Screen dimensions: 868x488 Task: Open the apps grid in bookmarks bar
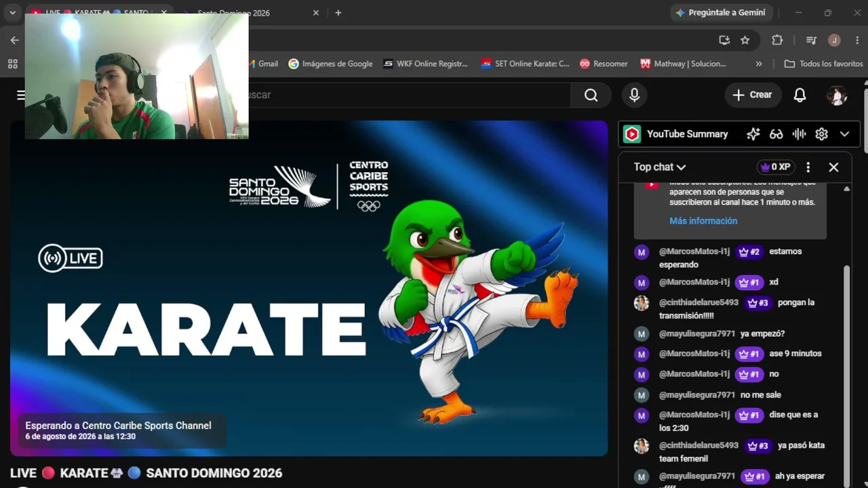[12, 64]
